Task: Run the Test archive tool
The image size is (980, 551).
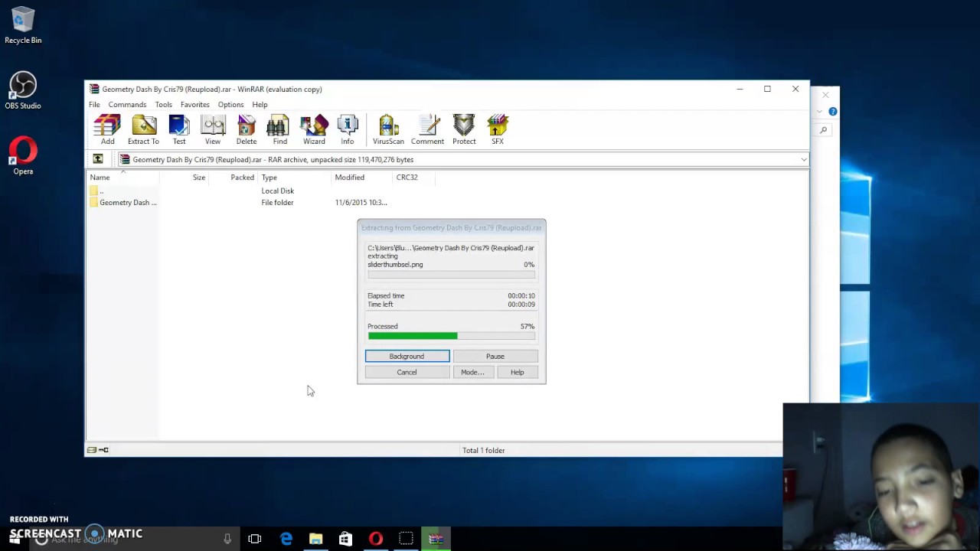Action: [x=179, y=129]
